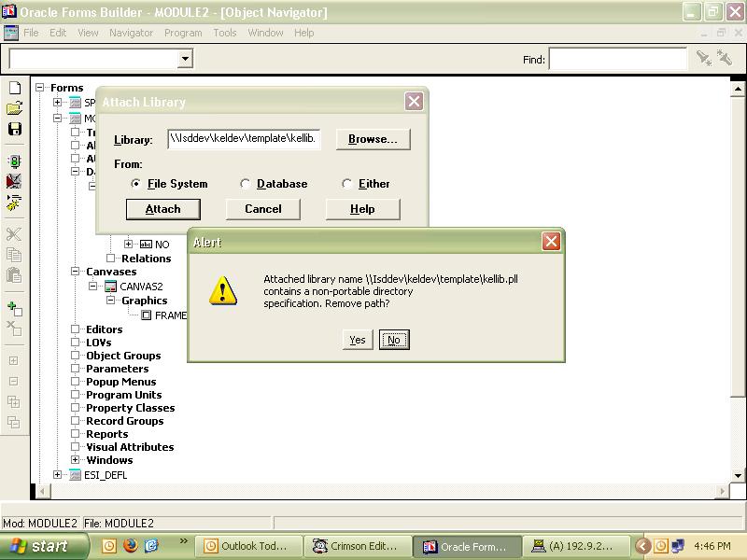Click the Find input field

pyautogui.click(x=618, y=59)
